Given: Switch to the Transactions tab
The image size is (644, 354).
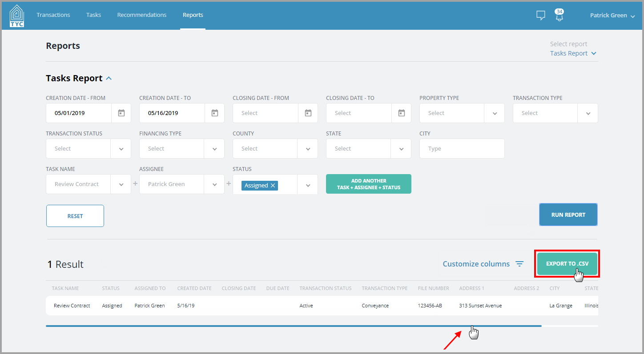Looking at the screenshot, I should [x=53, y=15].
